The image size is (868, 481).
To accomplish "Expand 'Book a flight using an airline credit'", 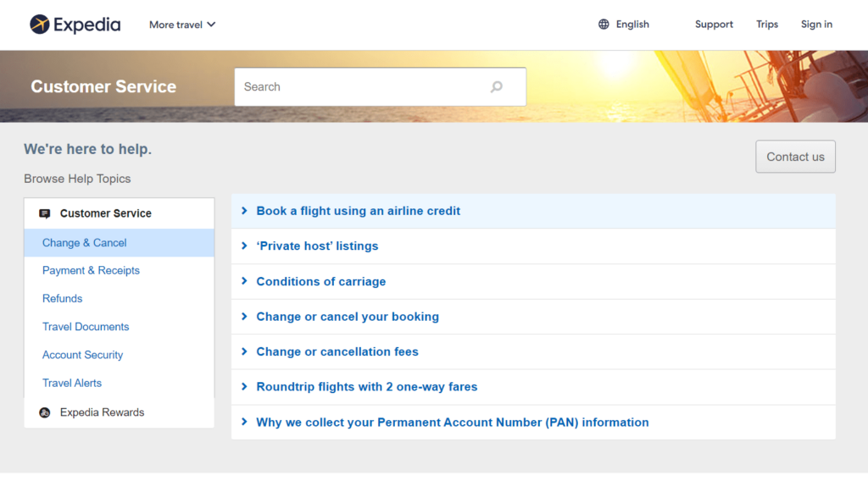I will coord(358,211).
